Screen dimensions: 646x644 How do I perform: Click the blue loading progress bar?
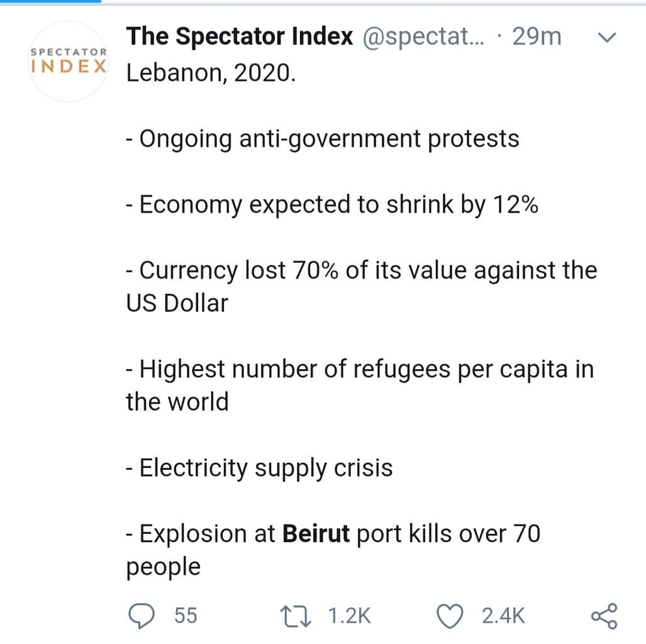click(x=50, y=1)
